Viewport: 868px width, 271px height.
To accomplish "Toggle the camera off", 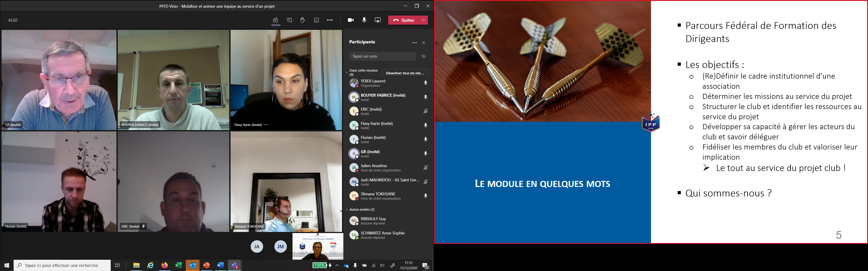I will 351,20.
